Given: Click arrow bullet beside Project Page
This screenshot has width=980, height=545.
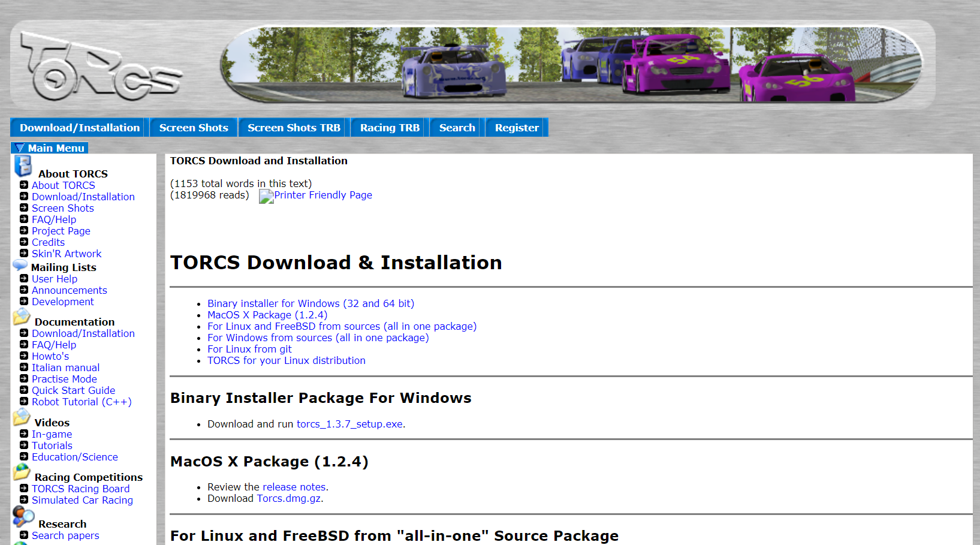Looking at the screenshot, I should tap(24, 230).
